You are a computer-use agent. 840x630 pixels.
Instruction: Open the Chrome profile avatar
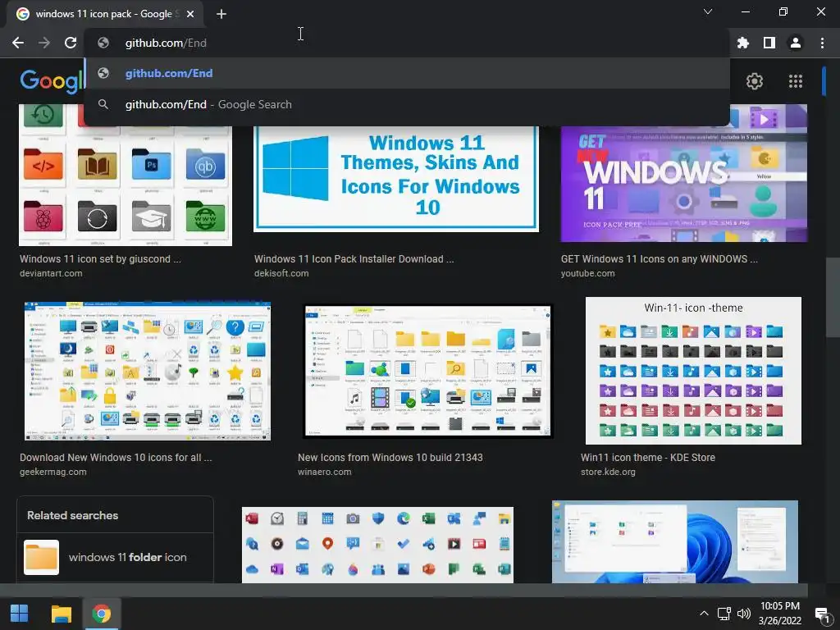coord(796,43)
